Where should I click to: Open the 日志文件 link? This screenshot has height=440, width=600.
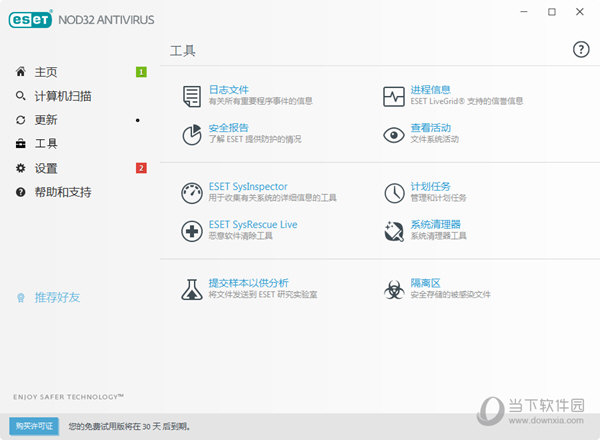(x=228, y=90)
